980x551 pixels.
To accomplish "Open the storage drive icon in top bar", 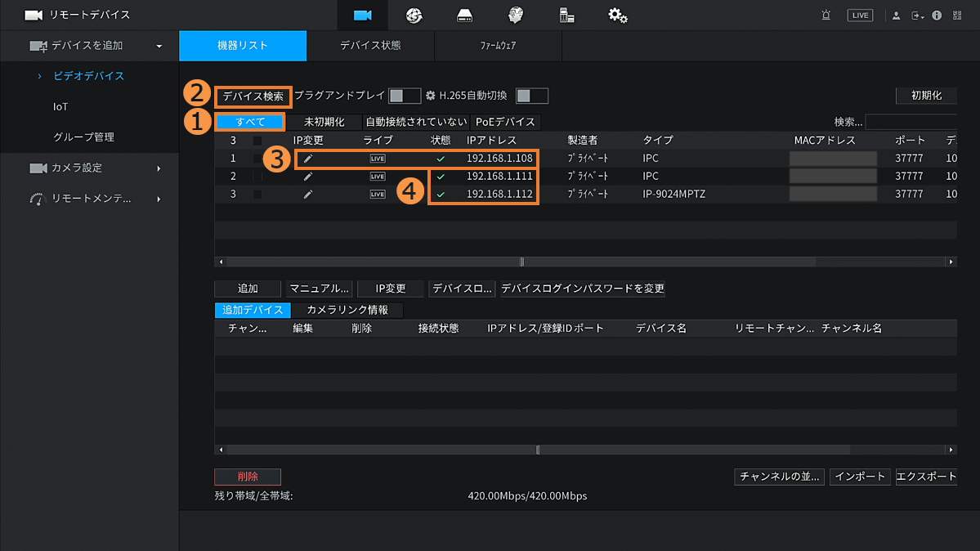I will click(464, 16).
